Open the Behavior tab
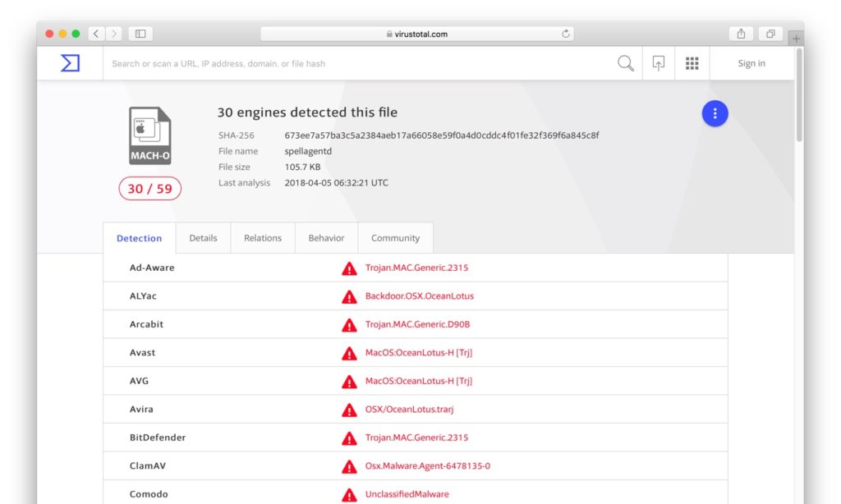Viewport: 841px width, 504px height. point(326,237)
